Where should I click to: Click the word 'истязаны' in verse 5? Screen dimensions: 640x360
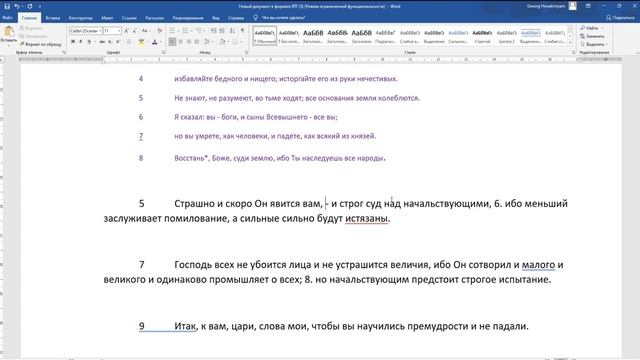click(x=366, y=218)
